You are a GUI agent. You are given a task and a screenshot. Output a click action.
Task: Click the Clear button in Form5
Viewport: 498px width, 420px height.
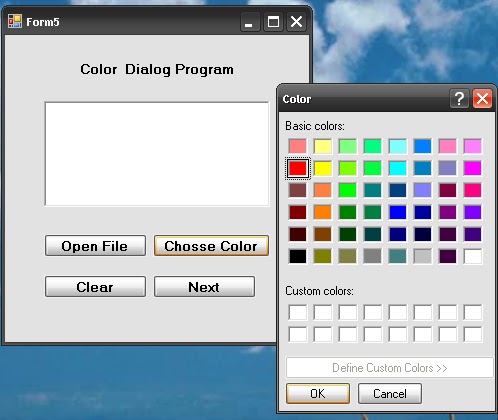click(95, 287)
